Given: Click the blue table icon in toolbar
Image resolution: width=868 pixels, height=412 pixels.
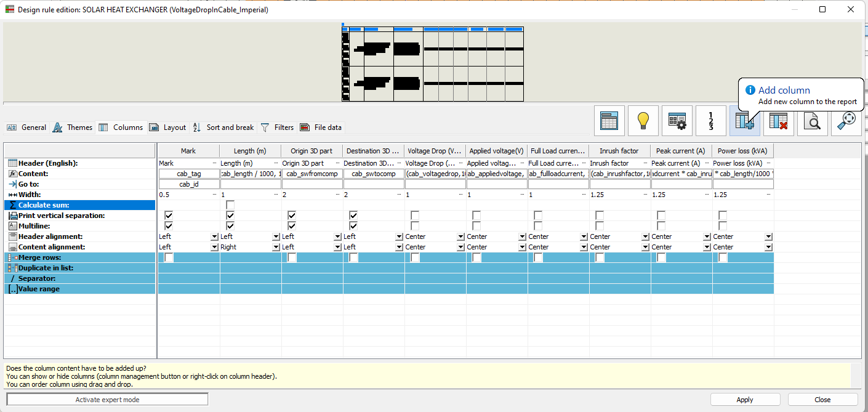Looking at the screenshot, I should point(609,121).
